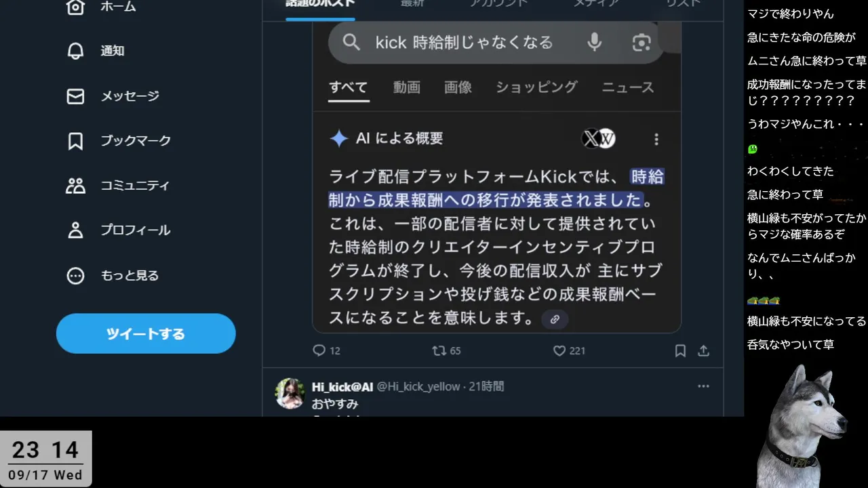Image resolution: width=868 pixels, height=488 pixels.
Task: Open the プロフィール person icon
Action: point(75,230)
